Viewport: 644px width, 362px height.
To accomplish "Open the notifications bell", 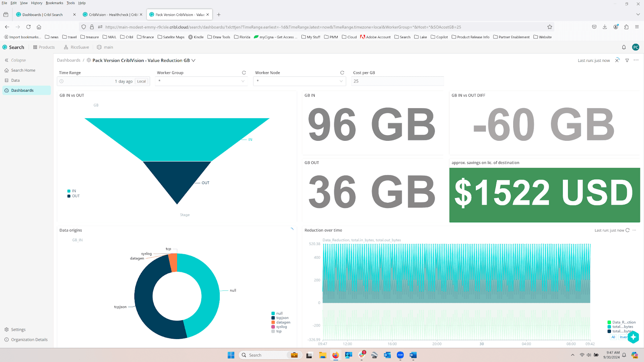I will point(624,47).
